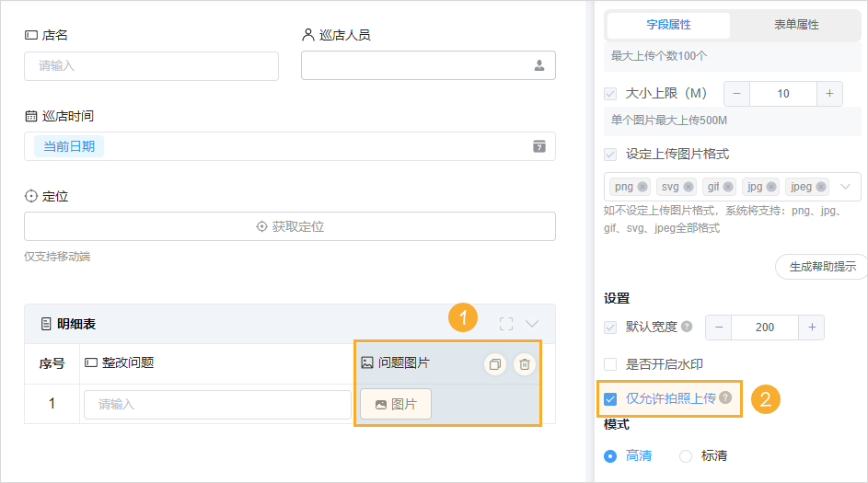Click the 整改问题 input in row 1
This screenshot has width=868, height=483.
point(217,405)
